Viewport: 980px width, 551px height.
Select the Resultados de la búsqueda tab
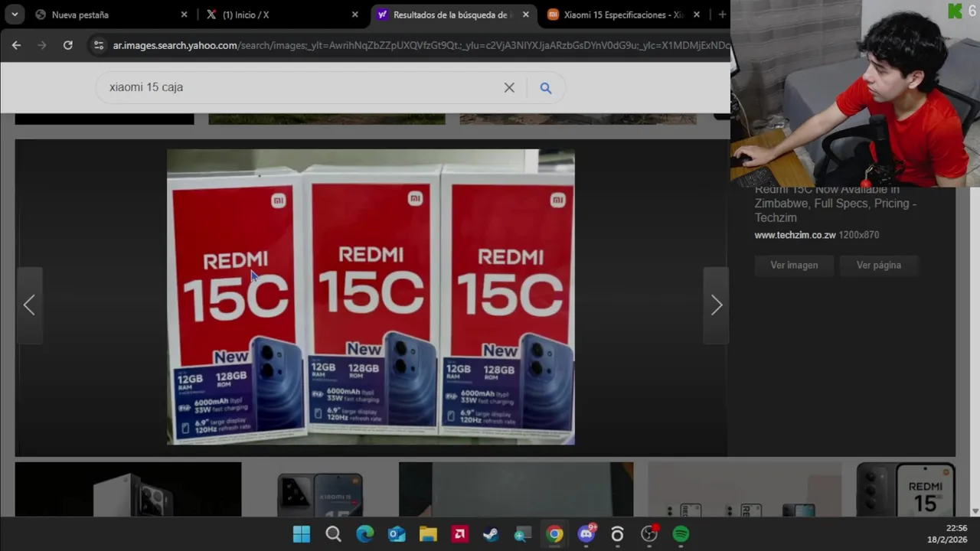[x=452, y=15]
